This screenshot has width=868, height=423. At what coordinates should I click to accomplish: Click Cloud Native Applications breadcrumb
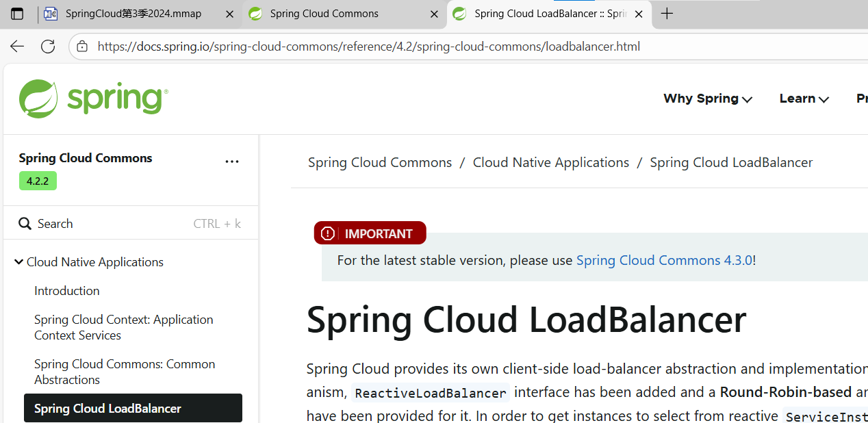click(x=551, y=162)
